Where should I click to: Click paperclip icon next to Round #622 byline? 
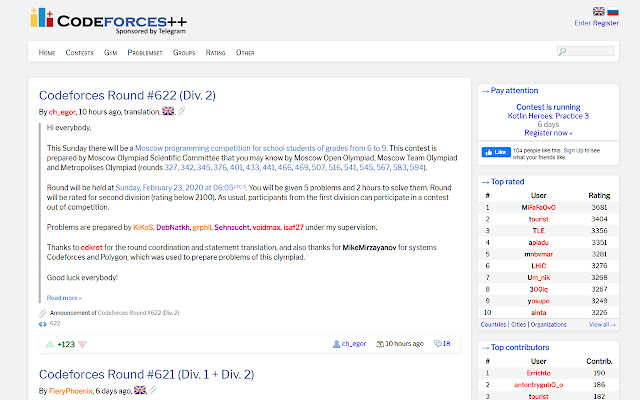182,111
